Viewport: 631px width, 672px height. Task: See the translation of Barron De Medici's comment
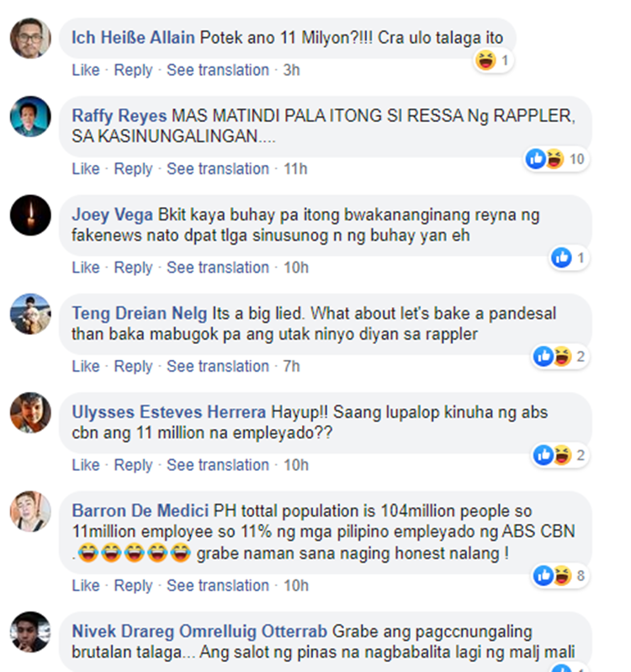218,585
